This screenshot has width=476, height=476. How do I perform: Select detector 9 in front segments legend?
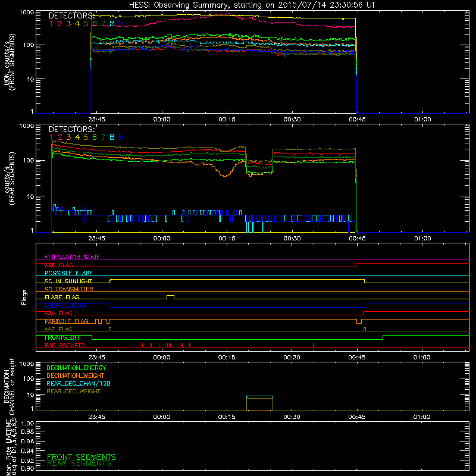121,24
